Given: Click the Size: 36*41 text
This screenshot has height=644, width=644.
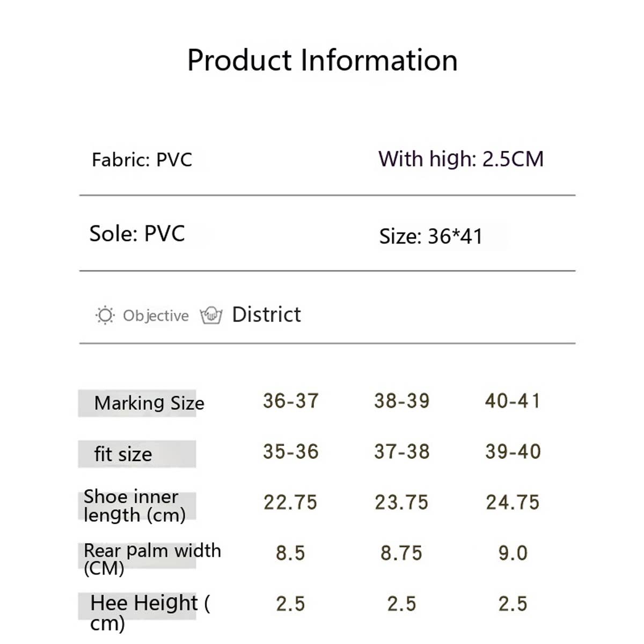Looking at the screenshot, I should pyautogui.click(x=430, y=236).
